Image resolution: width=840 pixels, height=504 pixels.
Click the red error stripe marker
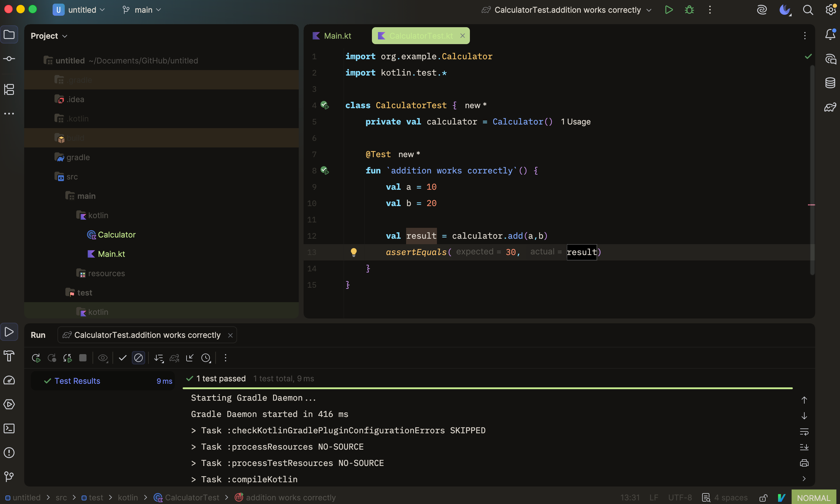tap(811, 205)
